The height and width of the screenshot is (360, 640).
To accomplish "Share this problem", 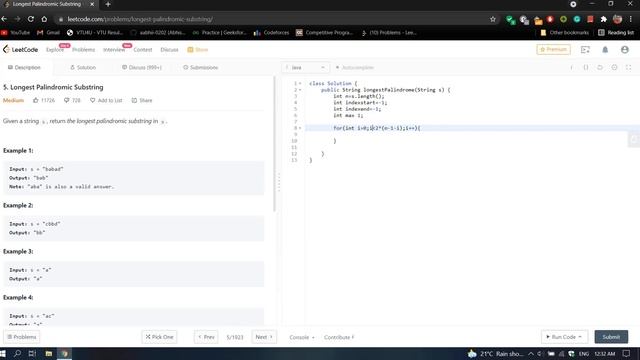I will point(142,100).
